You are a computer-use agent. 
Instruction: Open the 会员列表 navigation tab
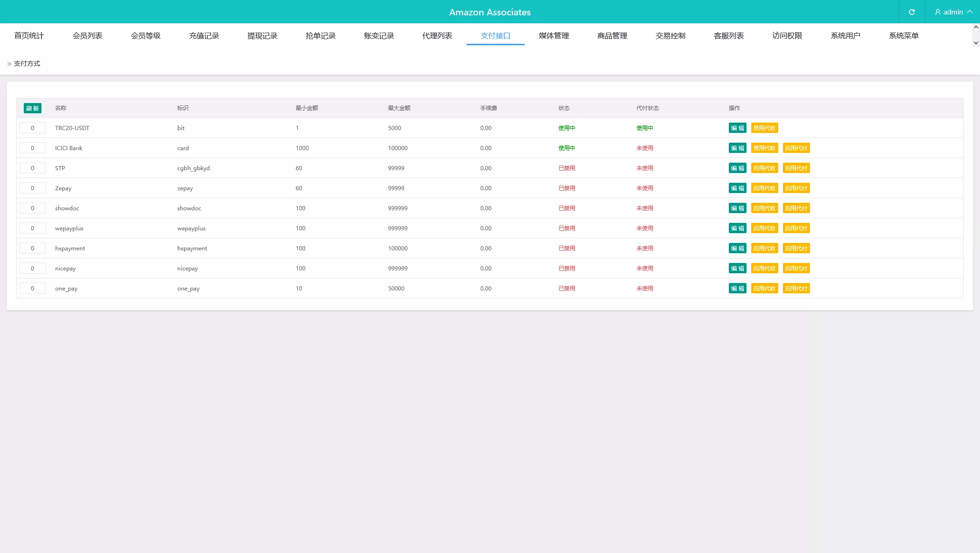pos(87,36)
